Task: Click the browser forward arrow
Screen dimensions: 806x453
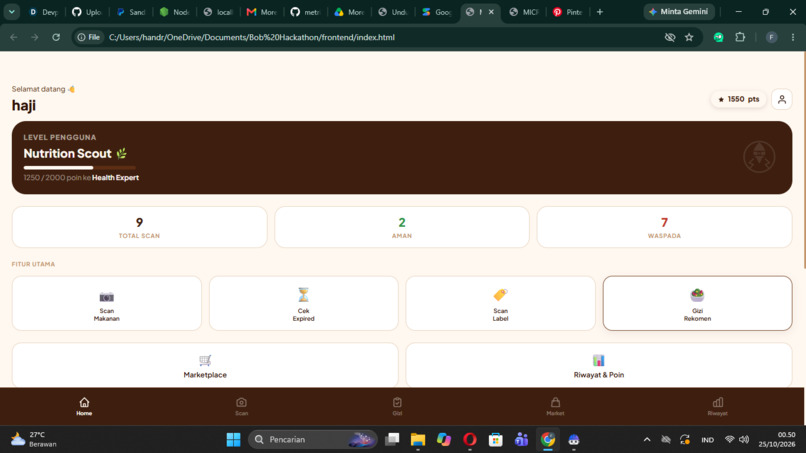Action: click(34, 37)
